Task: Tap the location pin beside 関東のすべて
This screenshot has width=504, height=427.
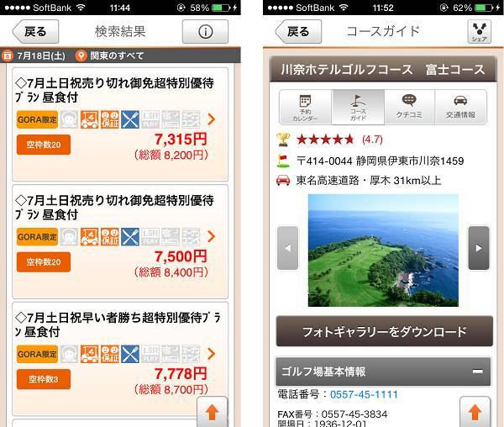Action: point(81,55)
